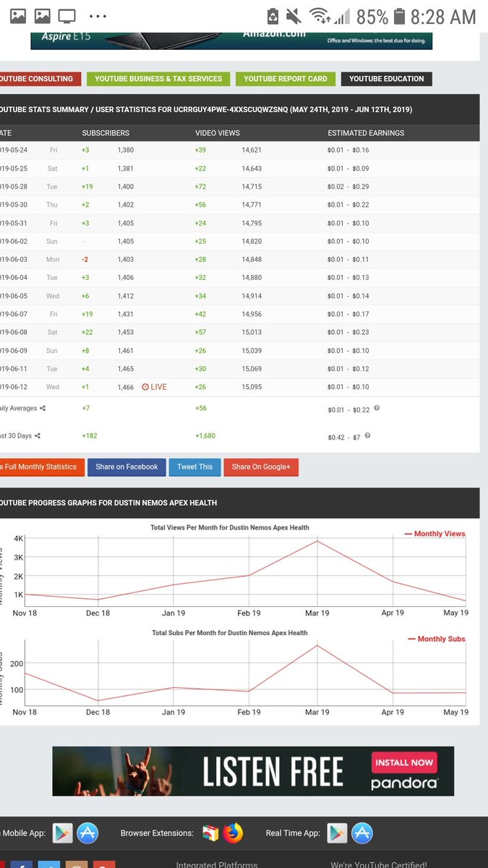Image resolution: width=488 pixels, height=868 pixels.
Task: Open the YouTube Education tab
Action: click(387, 79)
